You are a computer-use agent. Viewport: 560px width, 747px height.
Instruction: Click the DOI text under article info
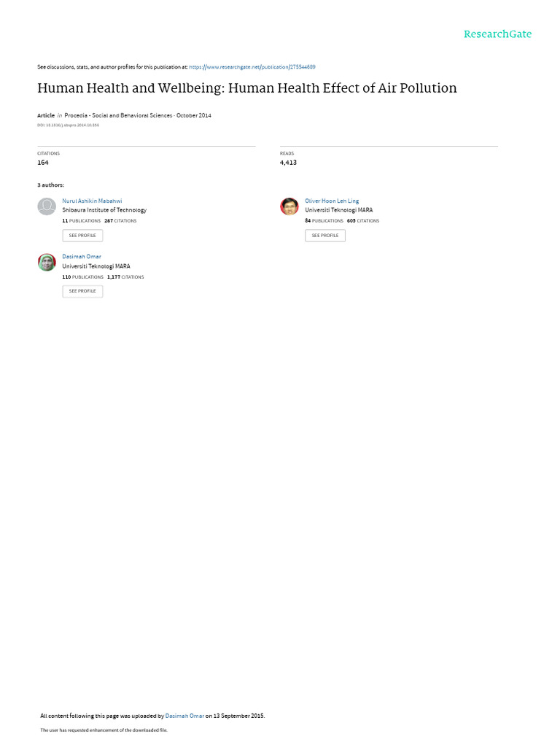pos(68,125)
